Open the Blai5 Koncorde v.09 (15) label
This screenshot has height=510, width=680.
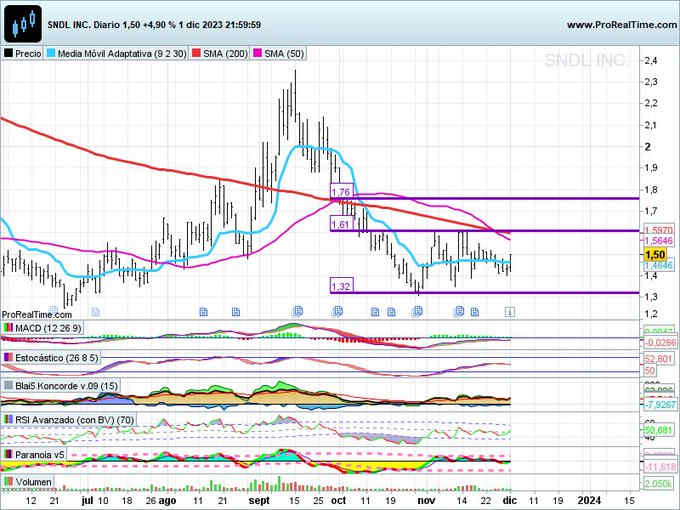tap(66, 386)
